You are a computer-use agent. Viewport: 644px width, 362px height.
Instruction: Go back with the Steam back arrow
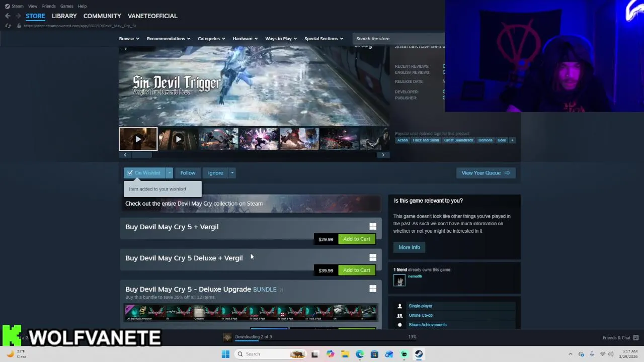pos(8,16)
